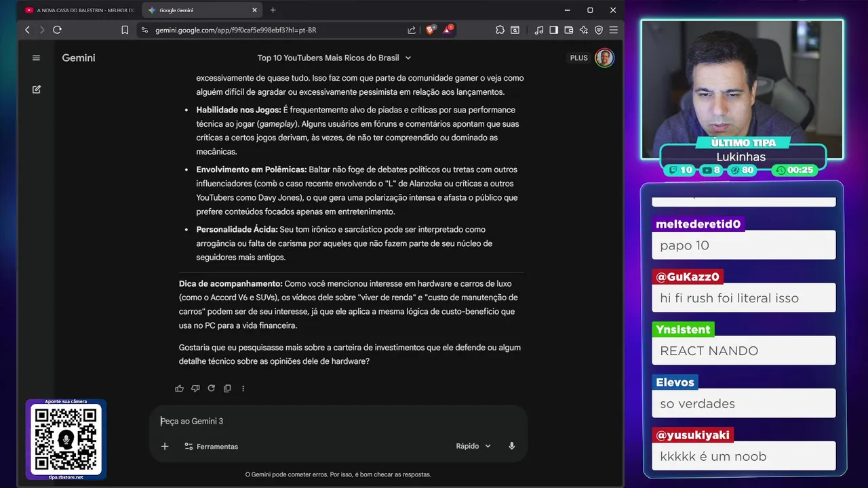
Task: Click the PLUS subscription badge
Action: click(579, 58)
